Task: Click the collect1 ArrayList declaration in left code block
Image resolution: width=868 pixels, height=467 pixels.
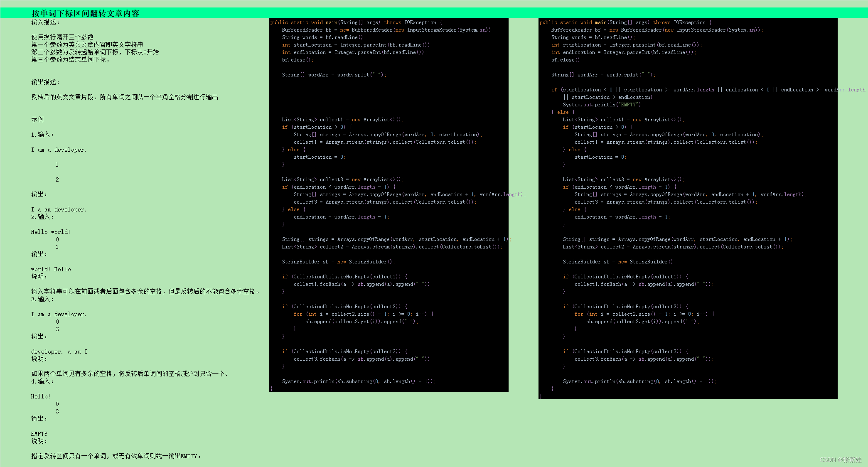Action: [x=343, y=120]
